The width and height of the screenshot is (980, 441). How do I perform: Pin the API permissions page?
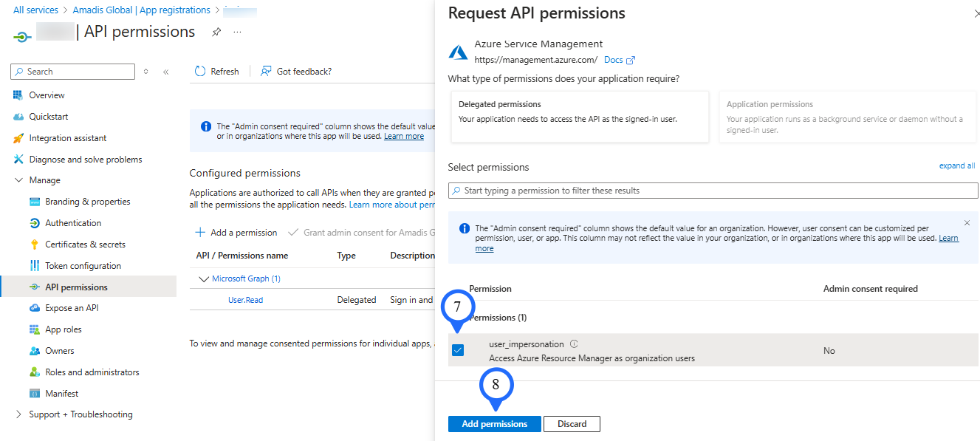[x=216, y=33]
